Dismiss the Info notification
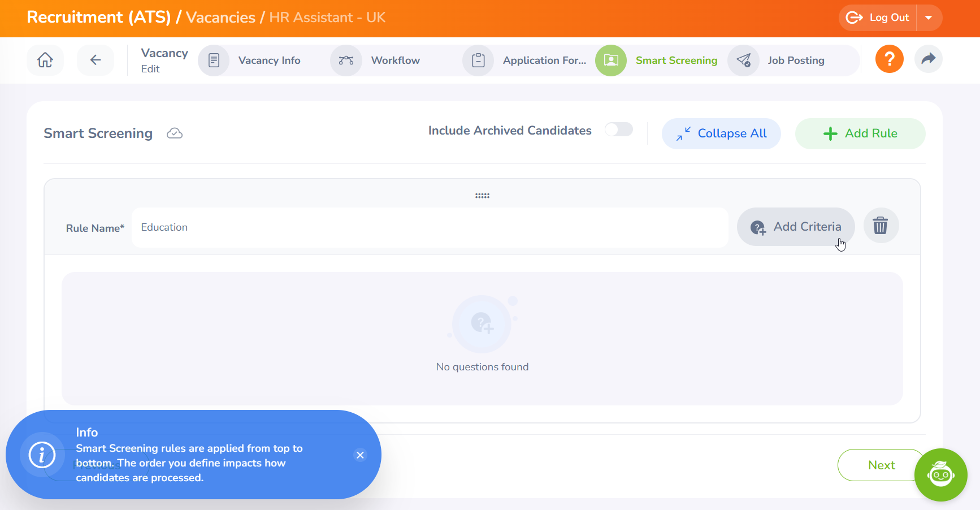This screenshot has width=980, height=510. (360, 455)
